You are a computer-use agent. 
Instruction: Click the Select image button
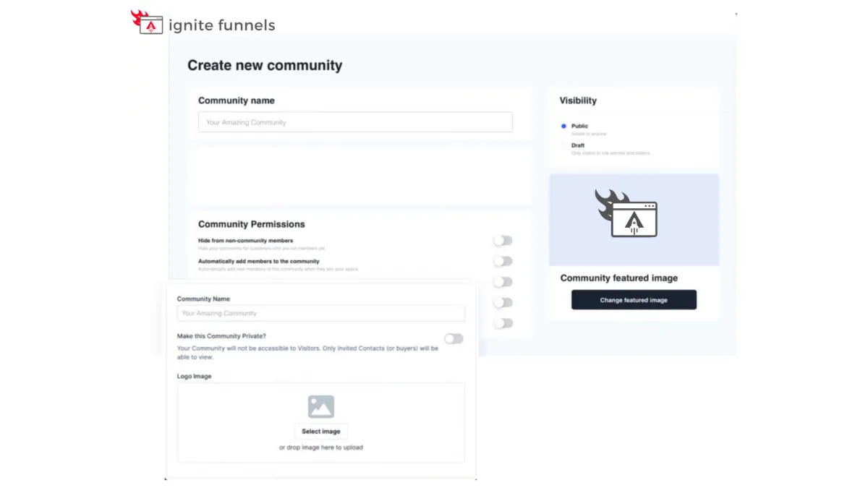tap(321, 431)
